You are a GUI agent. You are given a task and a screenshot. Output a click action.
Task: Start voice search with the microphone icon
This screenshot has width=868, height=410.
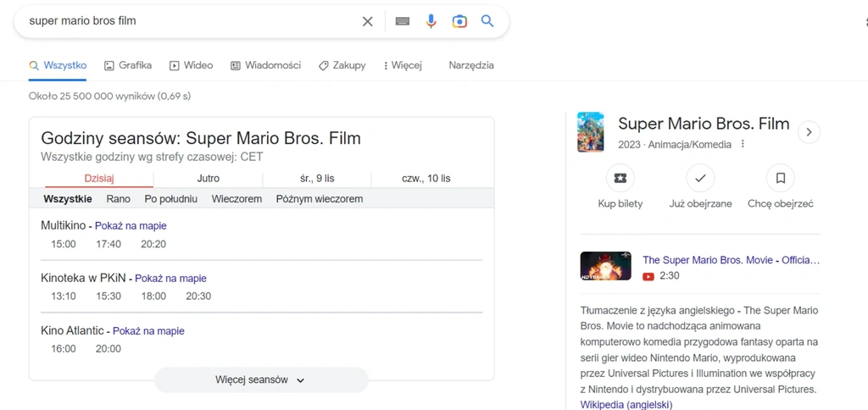431,21
